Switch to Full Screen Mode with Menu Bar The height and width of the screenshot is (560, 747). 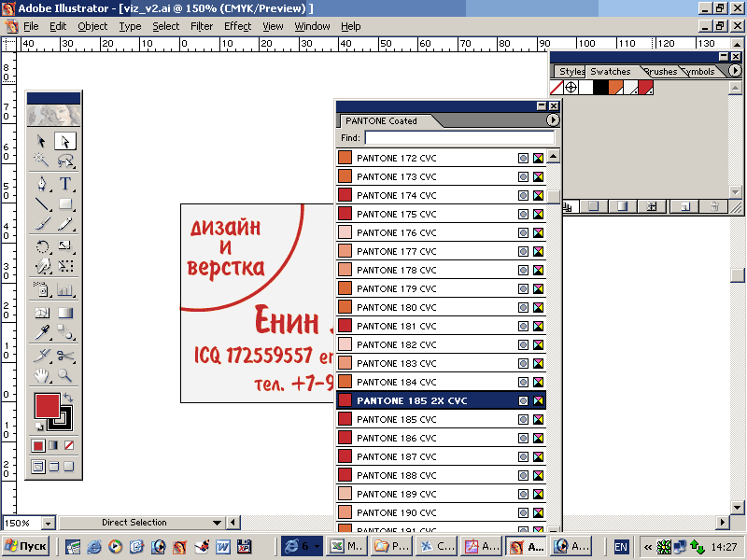[x=53, y=467]
